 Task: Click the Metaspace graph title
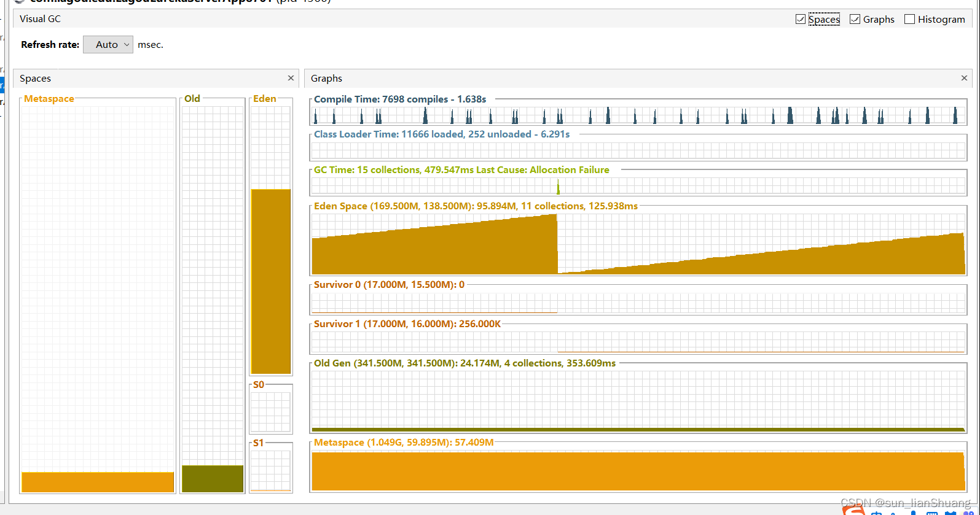click(x=404, y=442)
